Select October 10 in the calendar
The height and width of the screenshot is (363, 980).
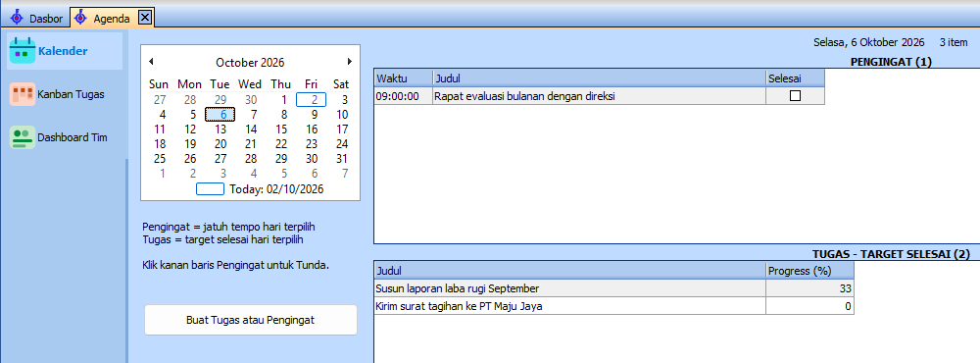[342, 115]
